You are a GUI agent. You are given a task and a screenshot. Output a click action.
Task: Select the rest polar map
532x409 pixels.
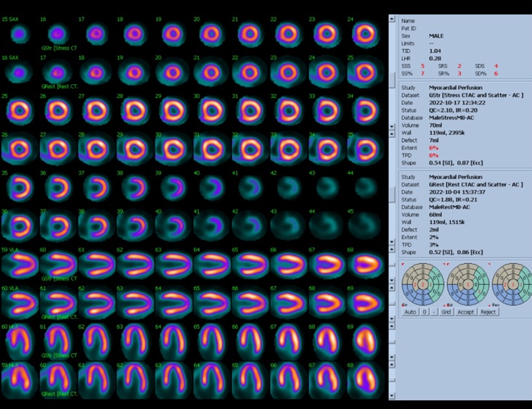(467, 284)
